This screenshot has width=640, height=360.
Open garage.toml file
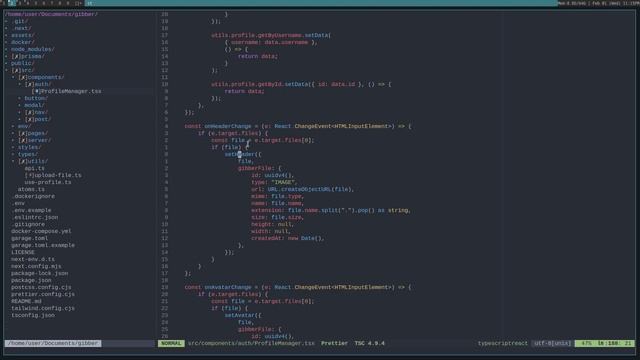coord(29,238)
